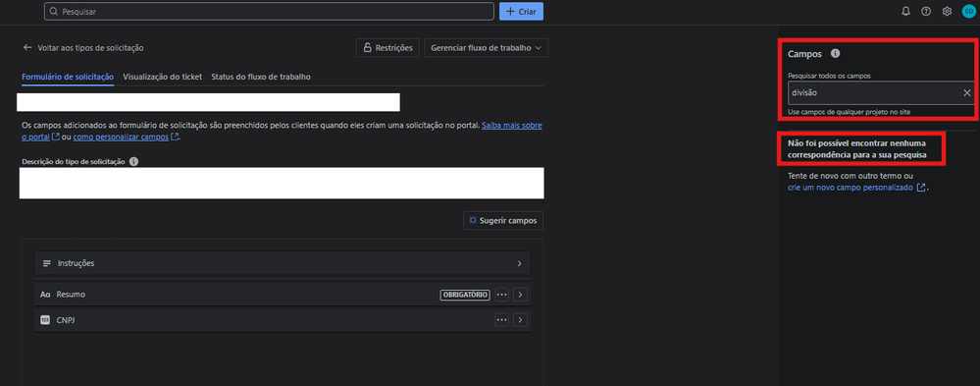Click the Sugerir campos button
The height and width of the screenshot is (386, 980).
pyautogui.click(x=503, y=221)
